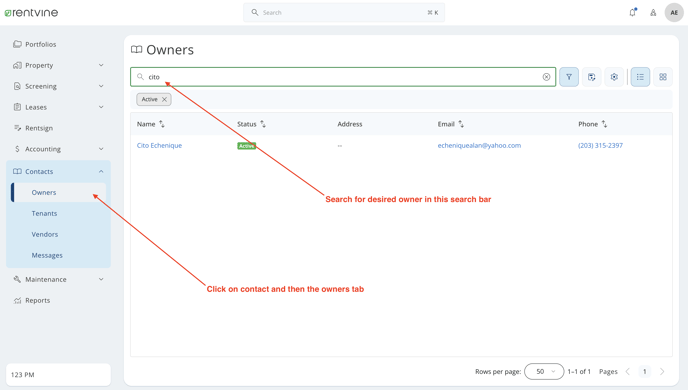Image resolution: width=688 pixels, height=390 pixels.
Task: Open Tenants under Contacts
Action: [x=44, y=214]
